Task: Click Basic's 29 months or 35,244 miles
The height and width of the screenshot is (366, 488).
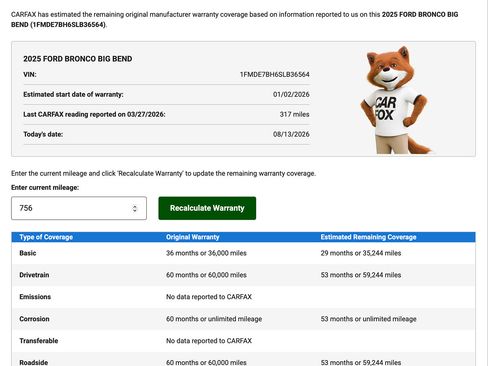Action: tap(361, 253)
